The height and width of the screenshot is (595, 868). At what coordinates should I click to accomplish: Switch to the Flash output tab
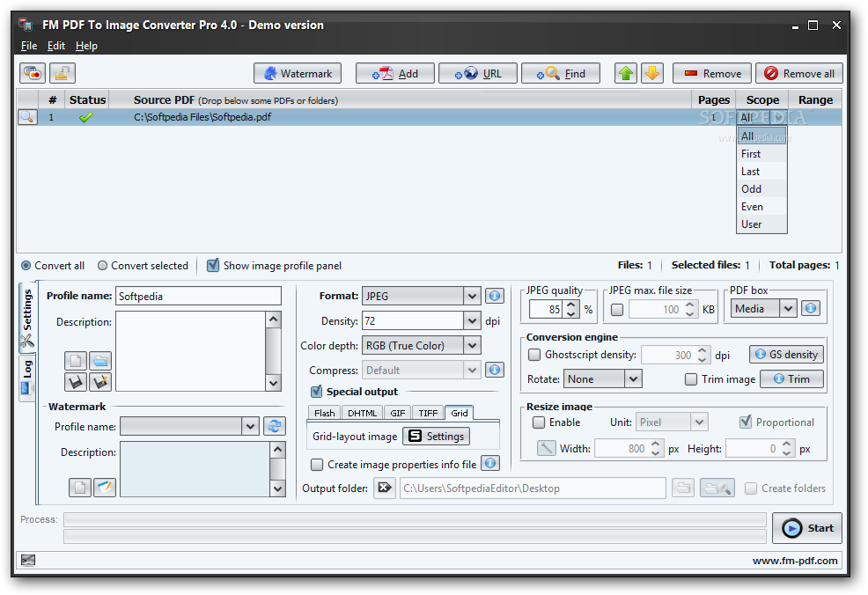click(324, 413)
